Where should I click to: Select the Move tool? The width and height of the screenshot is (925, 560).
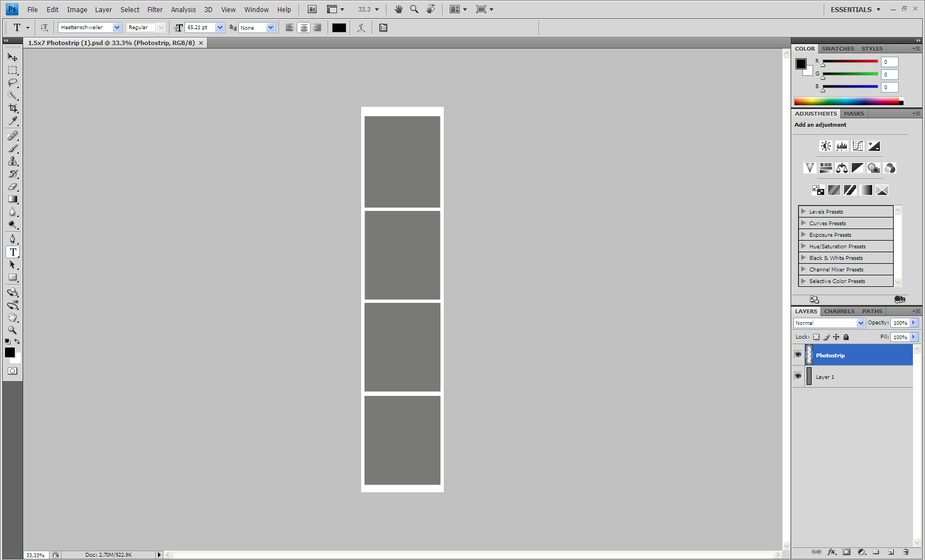click(x=13, y=57)
